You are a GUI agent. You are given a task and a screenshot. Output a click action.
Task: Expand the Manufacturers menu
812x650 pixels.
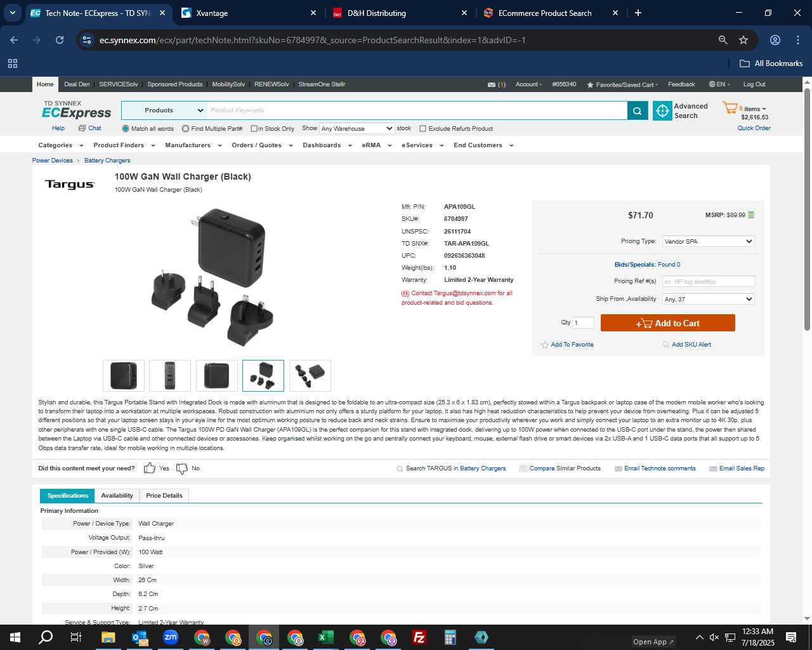[x=193, y=145]
